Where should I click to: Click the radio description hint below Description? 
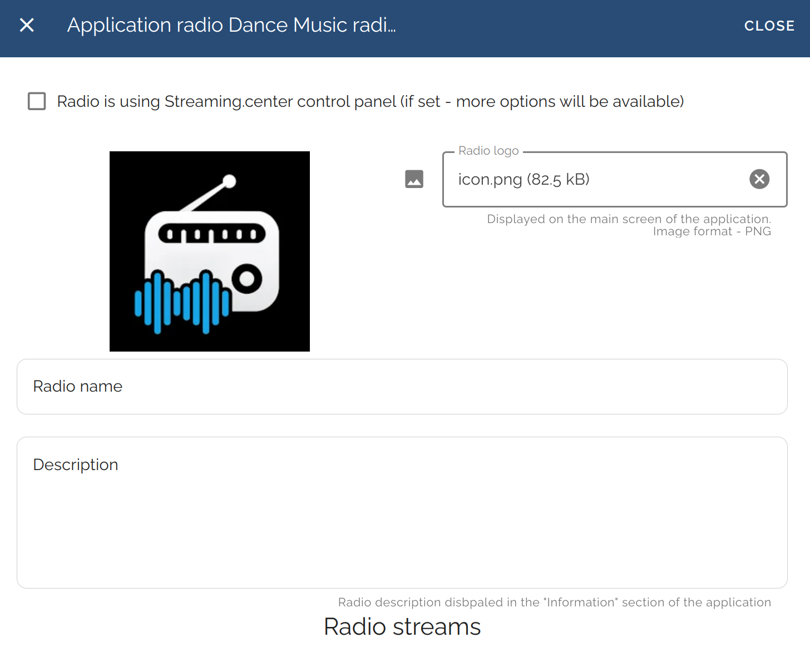click(x=554, y=602)
